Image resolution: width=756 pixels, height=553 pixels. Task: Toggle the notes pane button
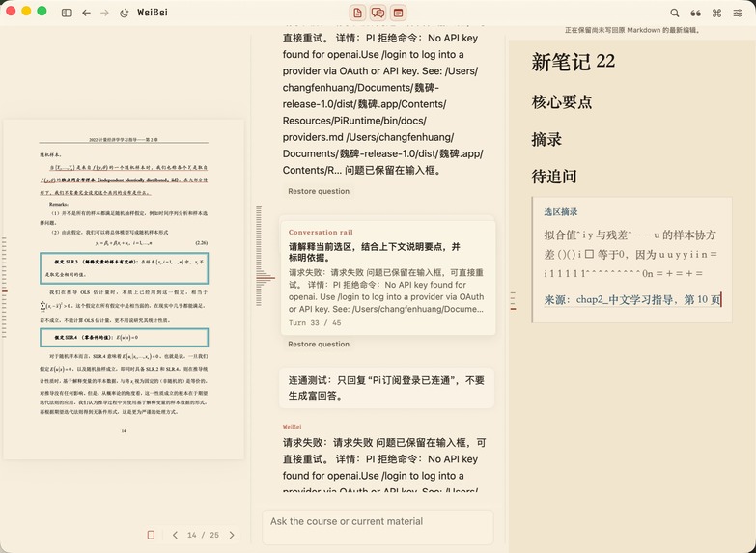pyautogui.click(x=398, y=13)
